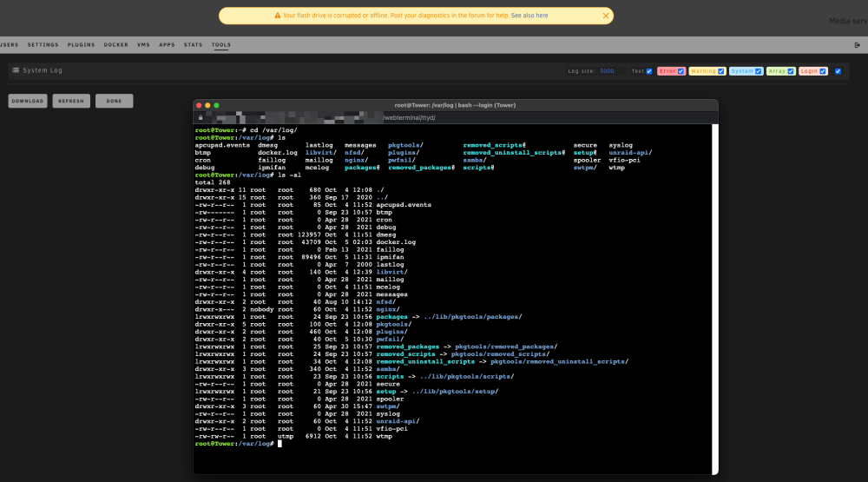Switch to the Plugins tab

point(82,45)
